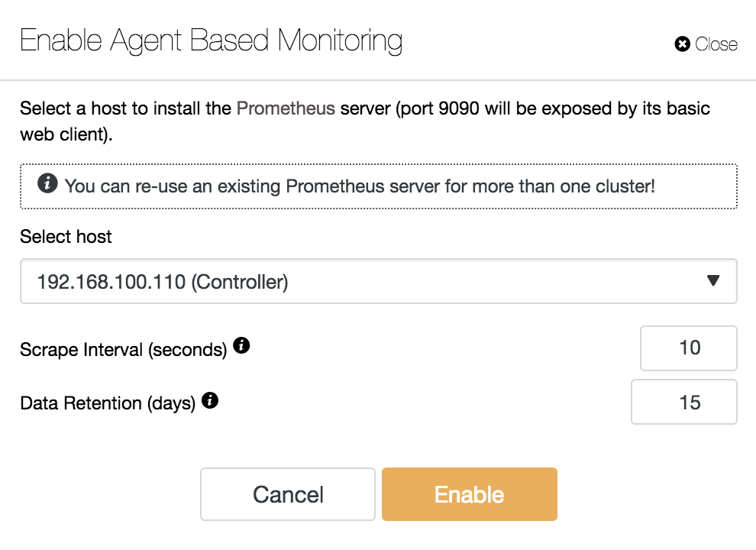Click the info icon in the re-use banner
This screenshot has height=550, width=756.
point(47,183)
